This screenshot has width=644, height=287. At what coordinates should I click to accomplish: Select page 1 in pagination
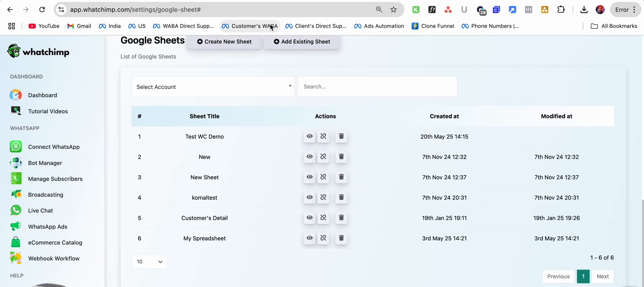pos(583,277)
